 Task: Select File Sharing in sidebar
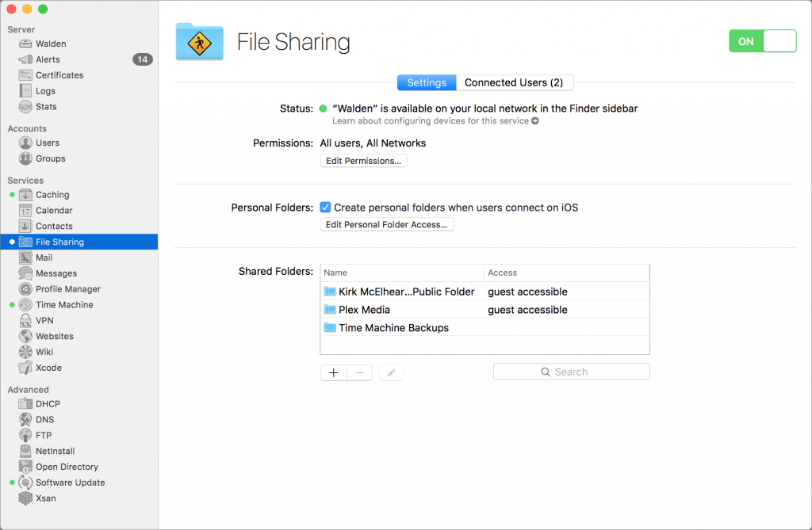click(79, 242)
